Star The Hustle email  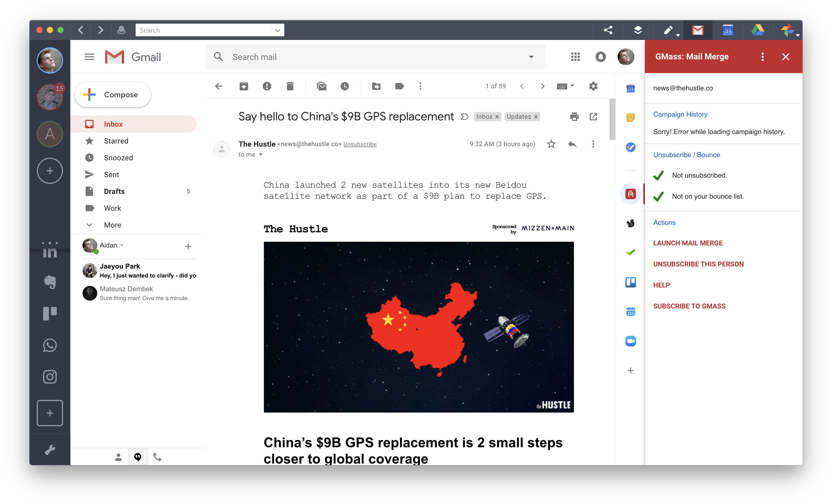551,145
